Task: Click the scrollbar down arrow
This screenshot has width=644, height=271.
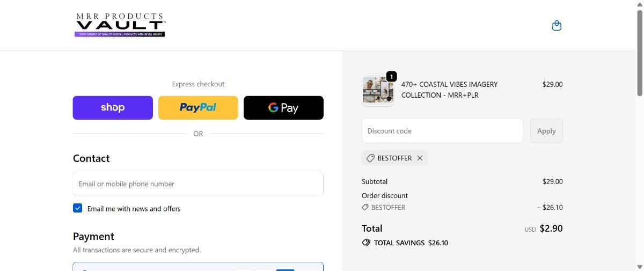Action: click(639, 267)
